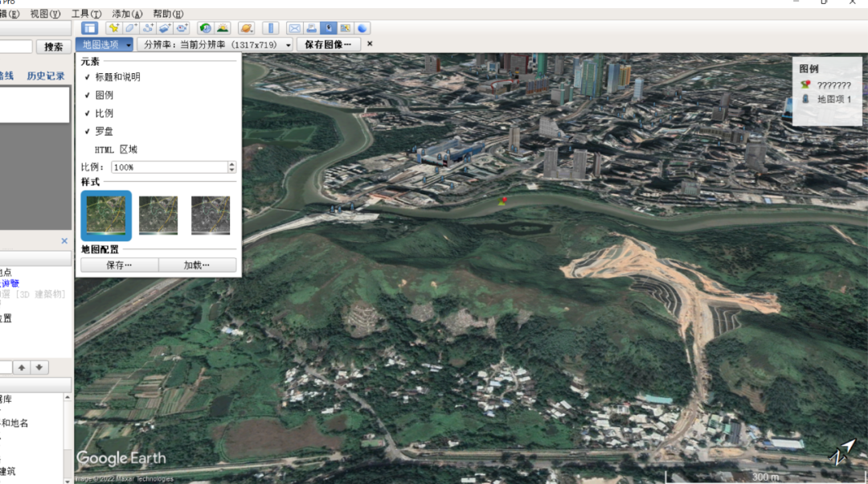This screenshot has height=484, width=868.
Task: Close the left panel section with blue X
Action: [x=64, y=241]
